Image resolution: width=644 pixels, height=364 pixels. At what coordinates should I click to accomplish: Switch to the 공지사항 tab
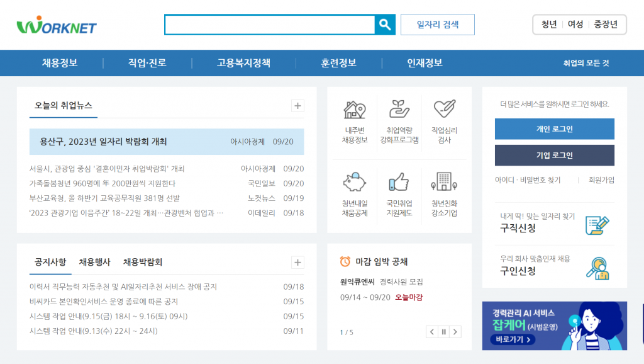click(x=50, y=263)
